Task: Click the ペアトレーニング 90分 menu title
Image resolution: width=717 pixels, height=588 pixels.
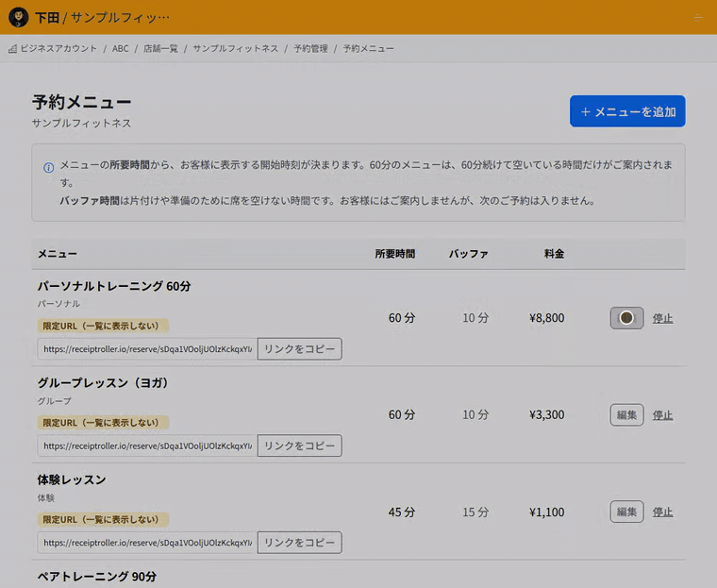Action: pos(97,577)
